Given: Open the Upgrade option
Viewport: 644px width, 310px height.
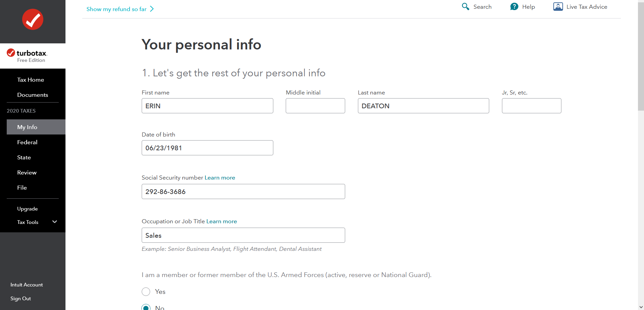Looking at the screenshot, I should point(27,209).
